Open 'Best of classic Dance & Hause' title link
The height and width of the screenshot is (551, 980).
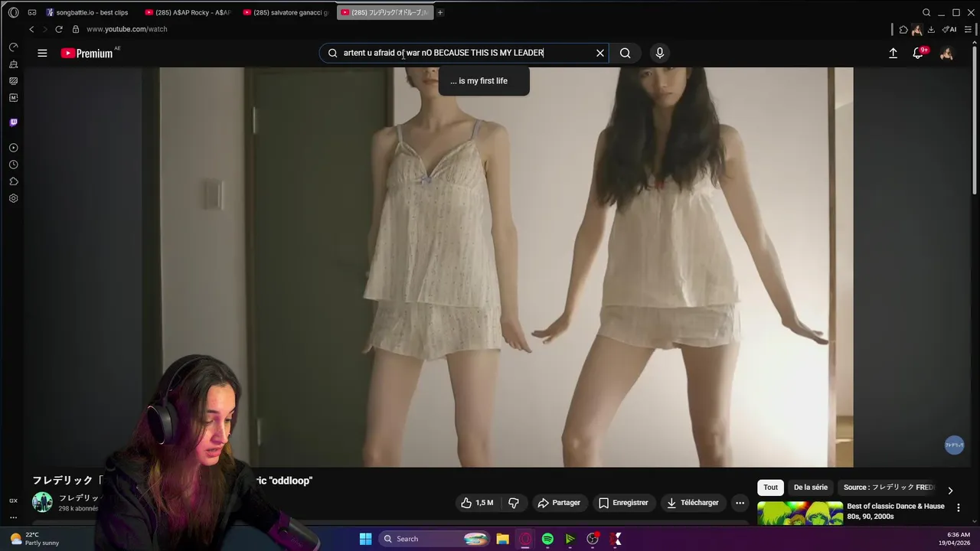point(896,511)
